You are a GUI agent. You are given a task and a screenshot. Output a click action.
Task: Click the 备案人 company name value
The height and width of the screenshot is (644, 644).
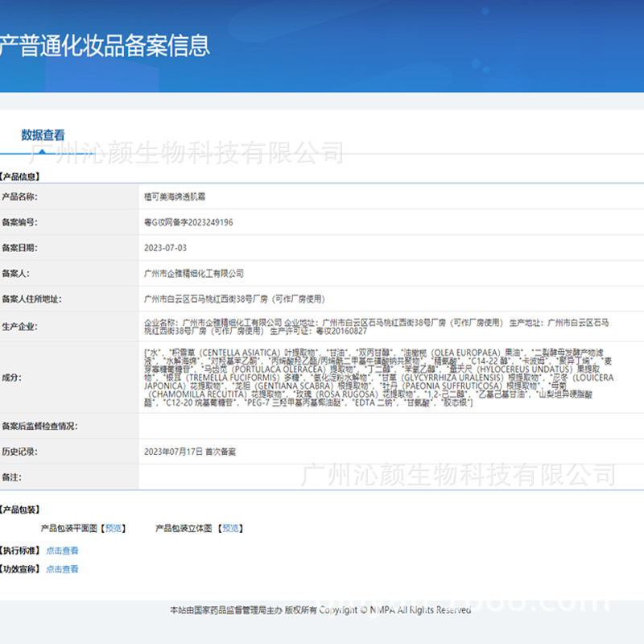[193, 274]
